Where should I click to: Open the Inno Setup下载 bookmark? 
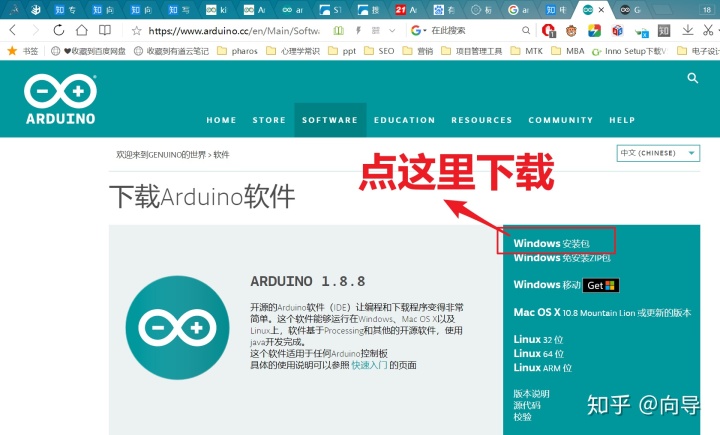click(x=630, y=51)
